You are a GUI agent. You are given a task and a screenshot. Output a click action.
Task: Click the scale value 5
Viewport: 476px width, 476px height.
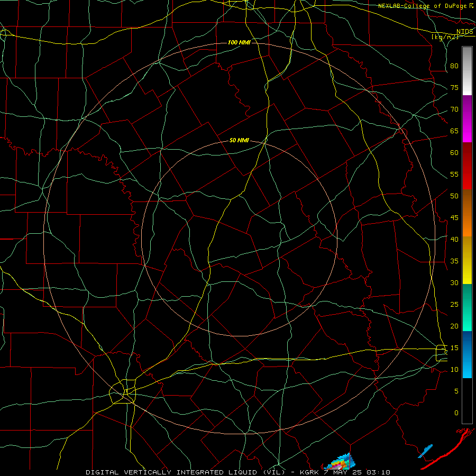click(x=456, y=391)
